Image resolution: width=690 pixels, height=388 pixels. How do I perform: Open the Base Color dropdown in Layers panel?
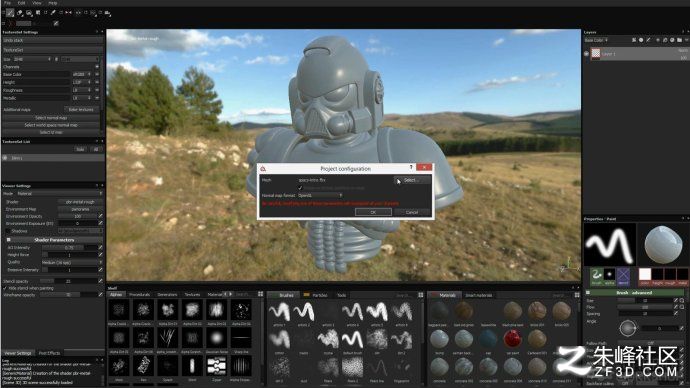(596, 40)
